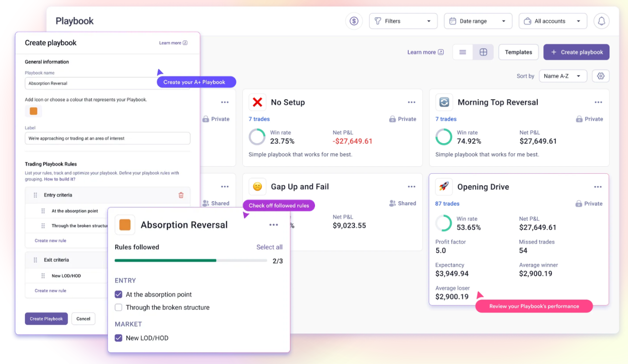Open the All accounts dropdown
The width and height of the screenshot is (628, 364).
tap(553, 21)
